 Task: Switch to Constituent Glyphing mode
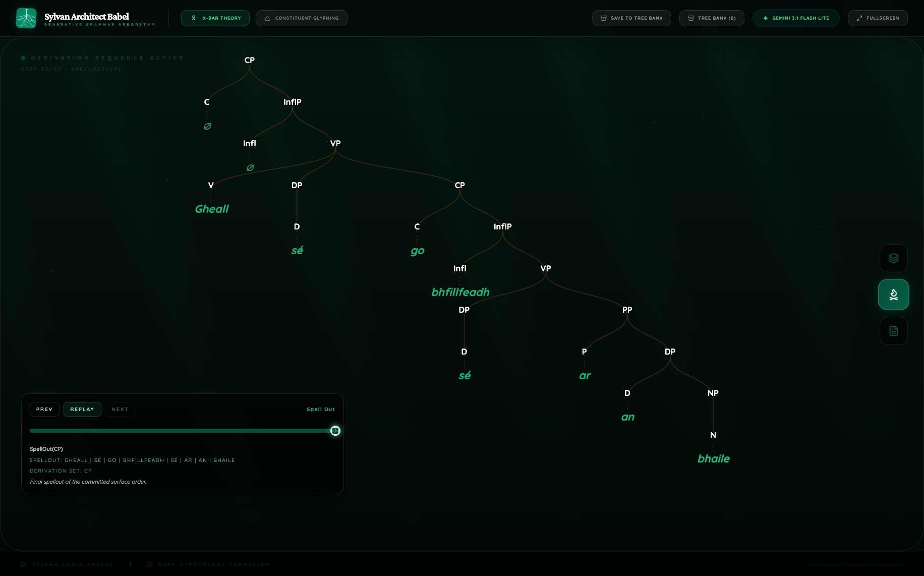pos(301,18)
